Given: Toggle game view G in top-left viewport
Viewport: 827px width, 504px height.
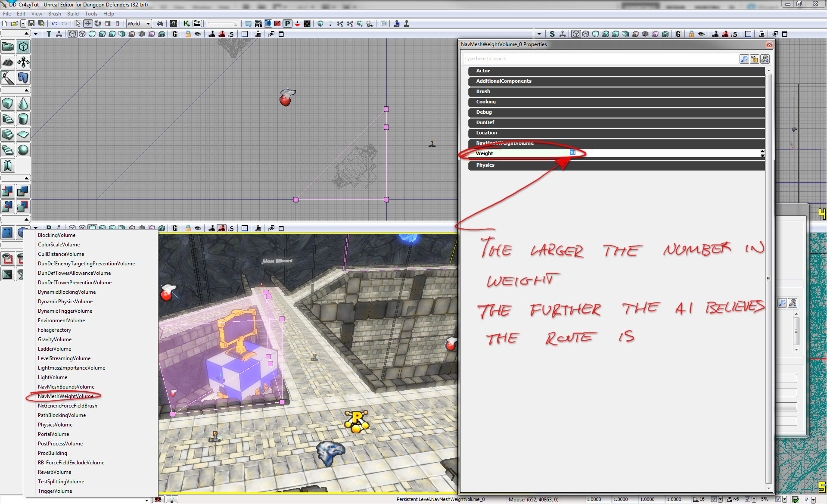Looking at the screenshot, I should 174,34.
